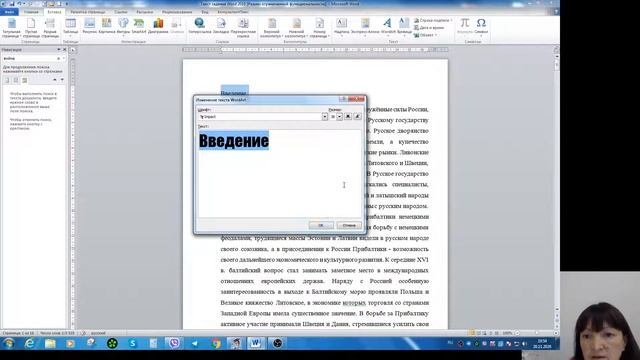Show page thumbnails view in Navigation pane

coord(16,80)
